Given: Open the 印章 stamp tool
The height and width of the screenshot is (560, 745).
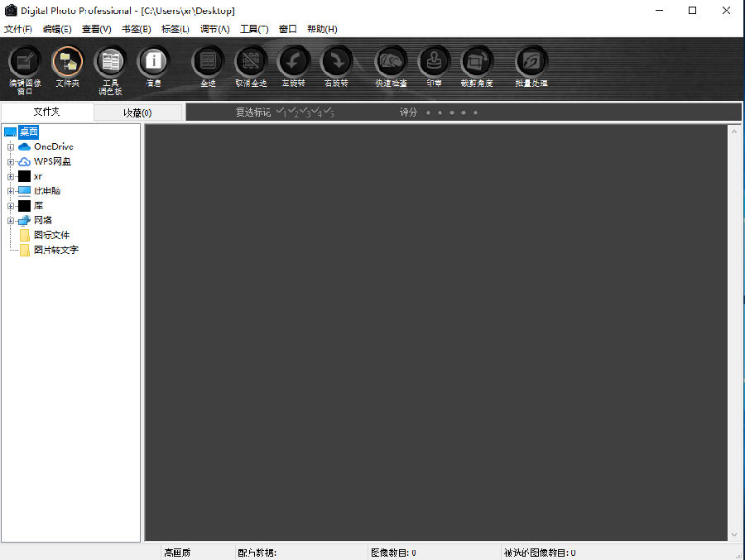Looking at the screenshot, I should click(x=434, y=62).
